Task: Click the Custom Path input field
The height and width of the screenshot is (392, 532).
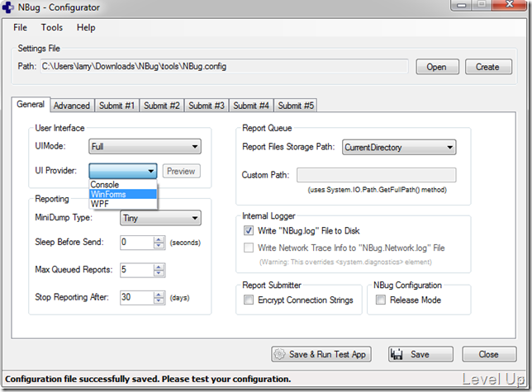Action: [376, 175]
